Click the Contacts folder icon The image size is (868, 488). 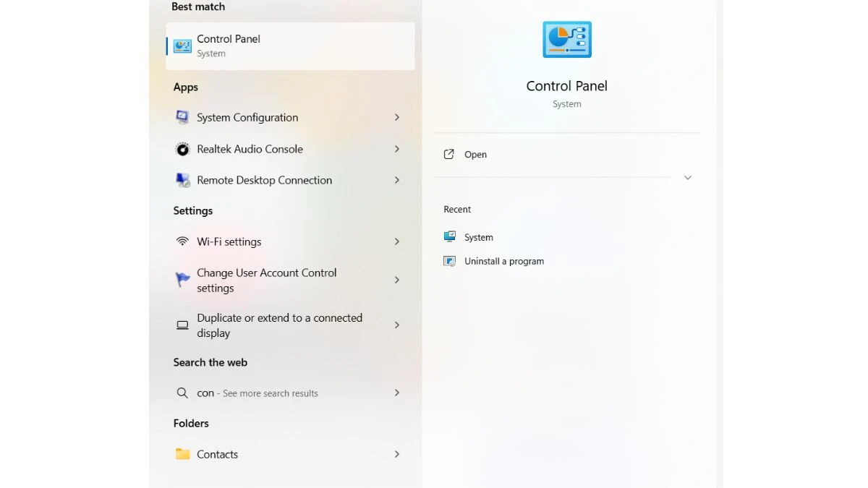(182, 454)
